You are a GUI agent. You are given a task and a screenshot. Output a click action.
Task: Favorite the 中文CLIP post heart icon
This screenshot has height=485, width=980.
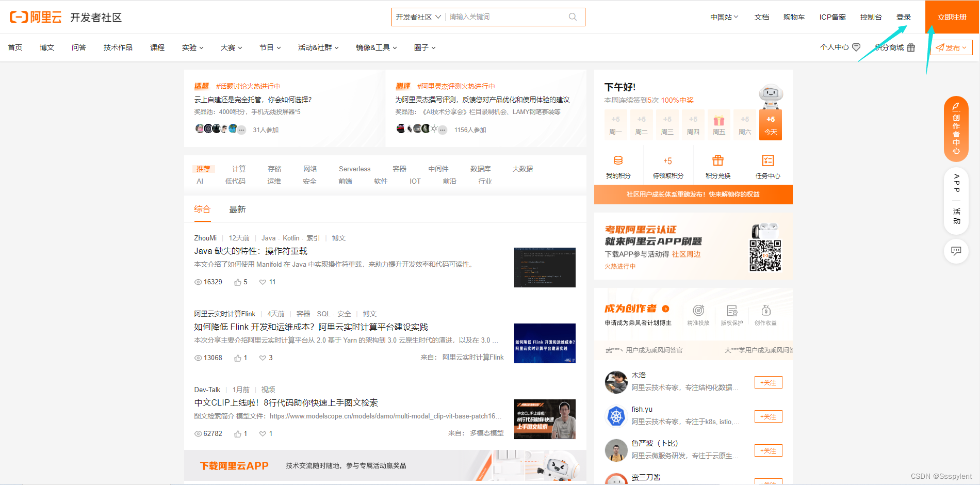coord(263,434)
